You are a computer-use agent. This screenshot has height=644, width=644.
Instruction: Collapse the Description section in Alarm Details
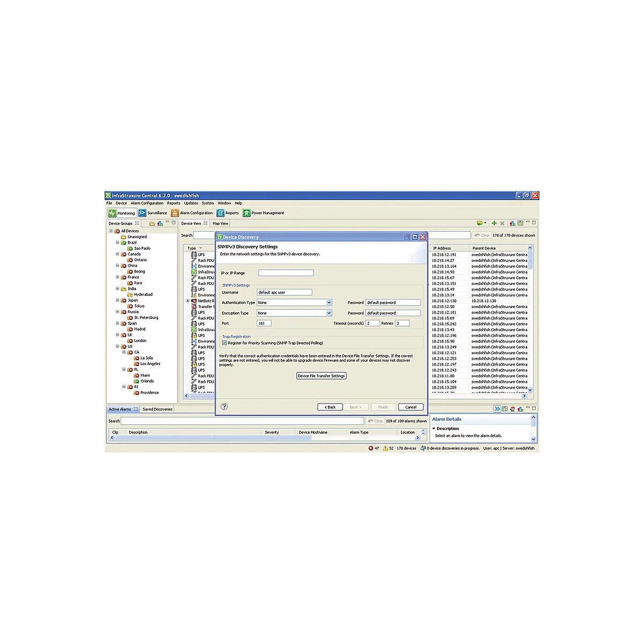tap(434, 429)
